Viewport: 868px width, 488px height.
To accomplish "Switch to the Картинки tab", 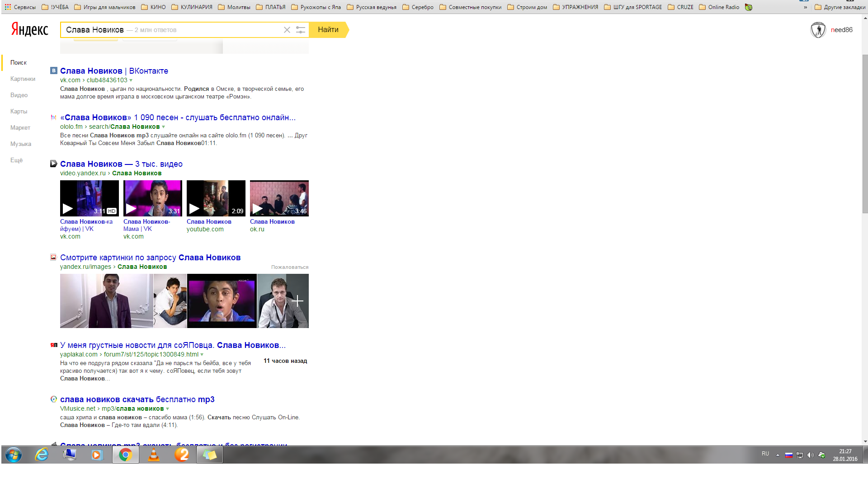I will (x=23, y=79).
